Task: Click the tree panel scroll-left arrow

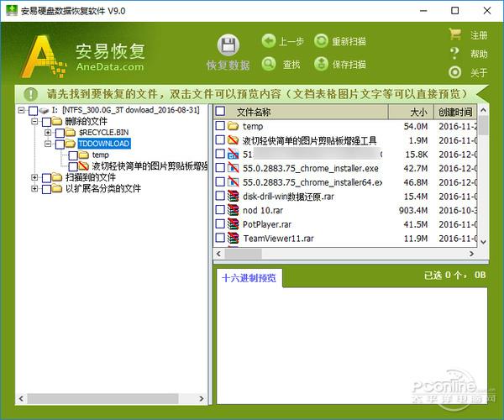Action: pyautogui.click(x=21, y=399)
